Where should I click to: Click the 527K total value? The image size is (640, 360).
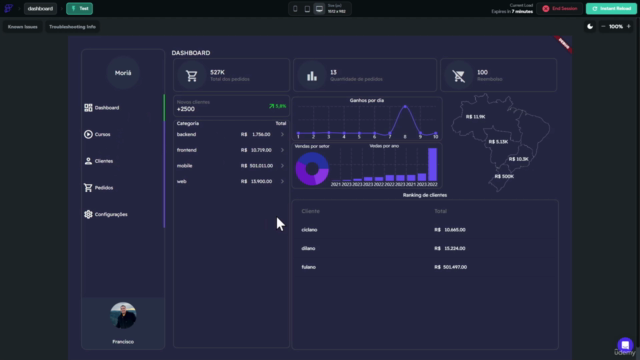(x=217, y=72)
